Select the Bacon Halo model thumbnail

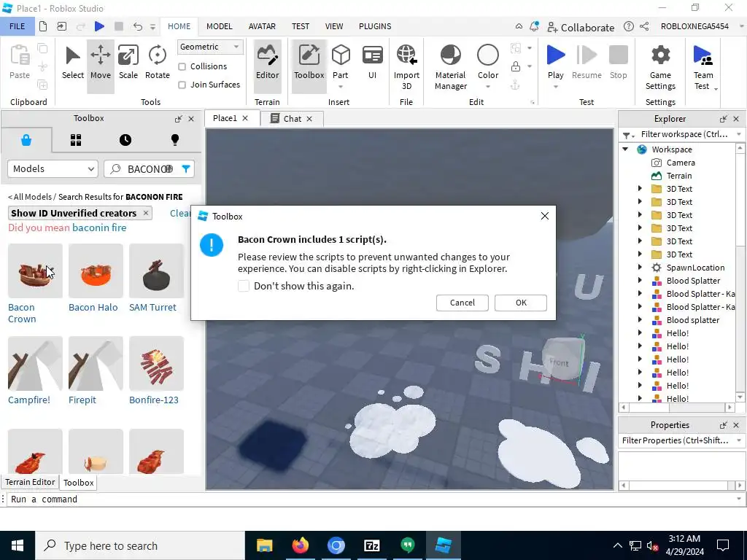pos(96,271)
